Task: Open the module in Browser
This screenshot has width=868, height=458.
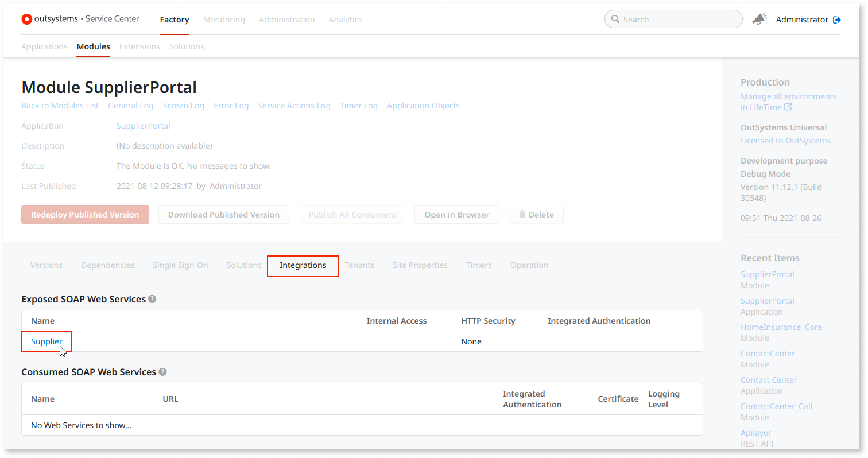Action: tap(456, 214)
